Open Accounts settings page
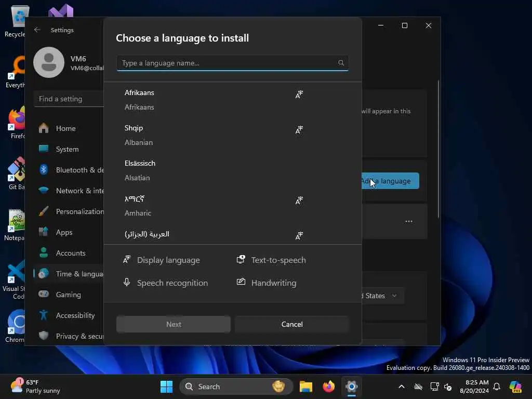This screenshot has height=399, width=532. 69,253
